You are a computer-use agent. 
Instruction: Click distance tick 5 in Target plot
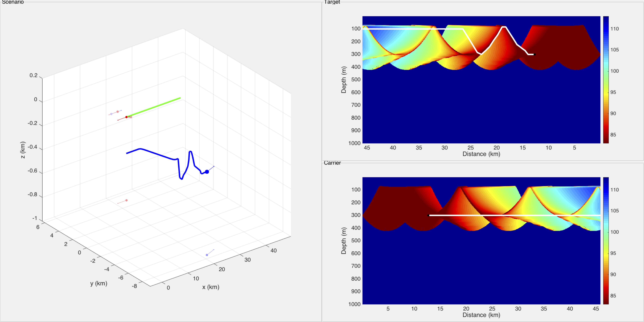coord(575,148)
